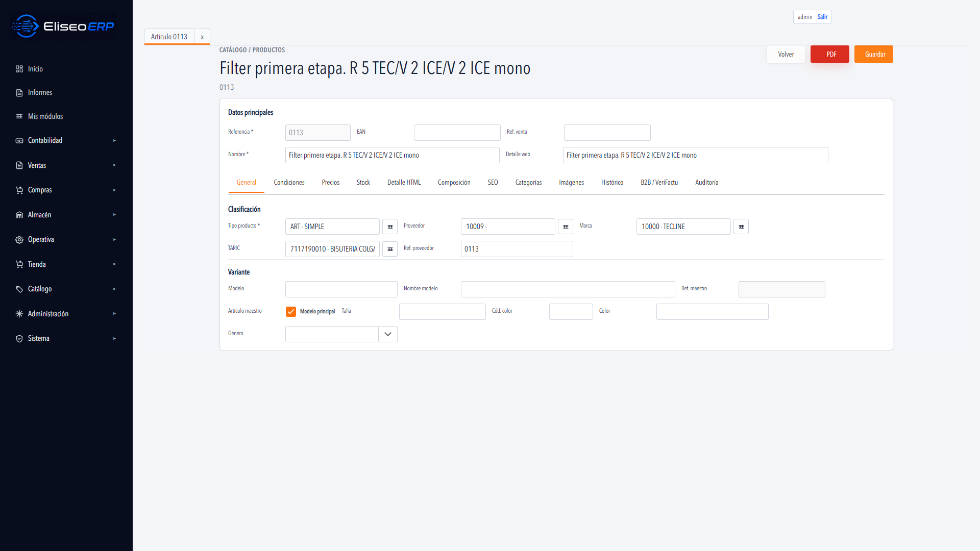Expand the Sistema submenu arrow
Screen dimensions: 980x551
coord(114,338)
